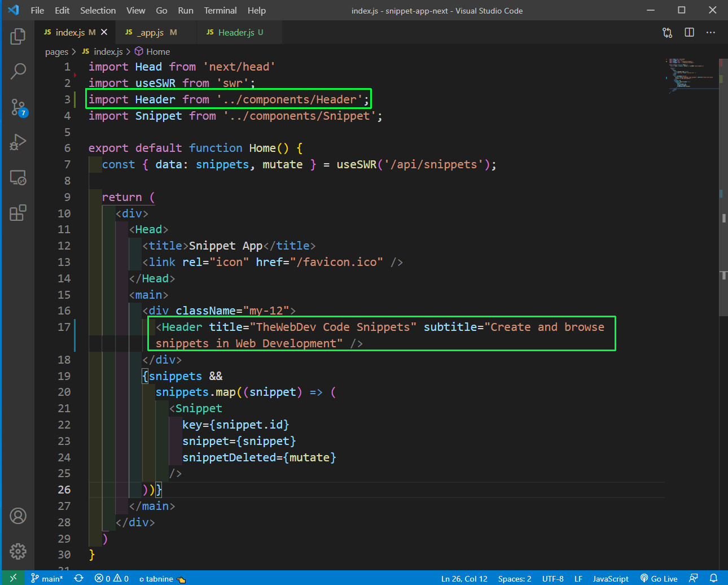This screenshot has height=585, width=728.
Task: Click the remote window indicator in status bar
Action: (x=14, y=578)
